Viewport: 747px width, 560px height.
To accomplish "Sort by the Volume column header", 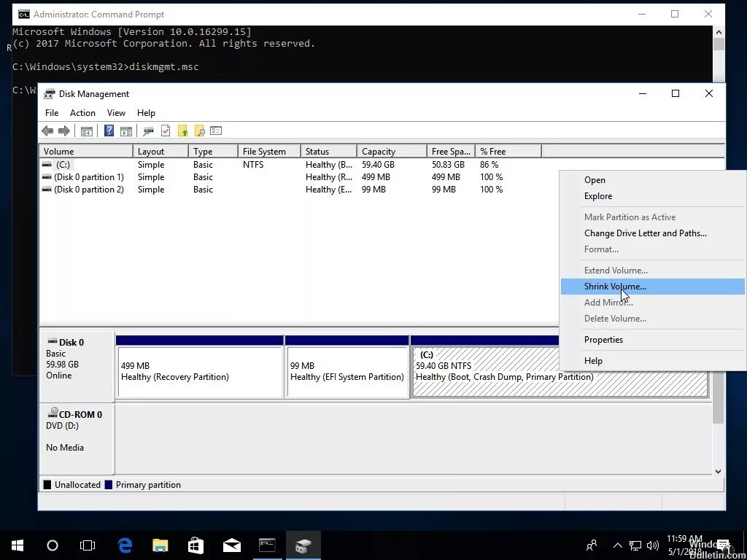I will click(x=86, y=152).
